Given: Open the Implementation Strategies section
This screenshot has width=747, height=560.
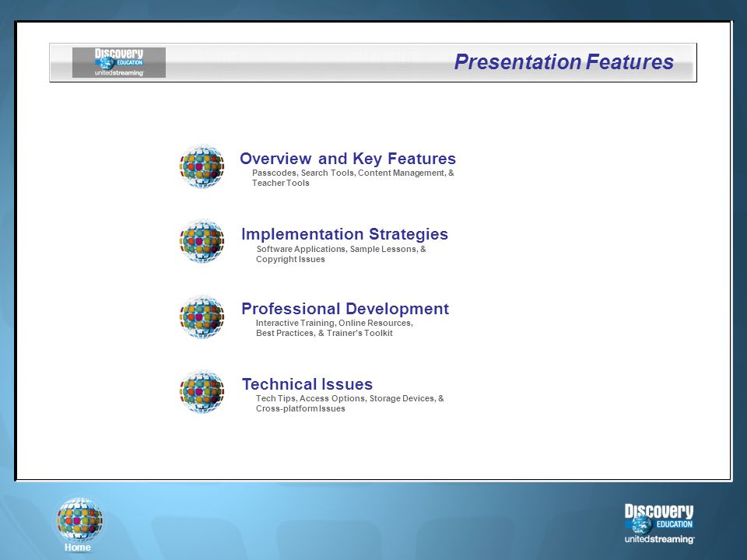Looking at the screenshot, I should coord(345,234).
